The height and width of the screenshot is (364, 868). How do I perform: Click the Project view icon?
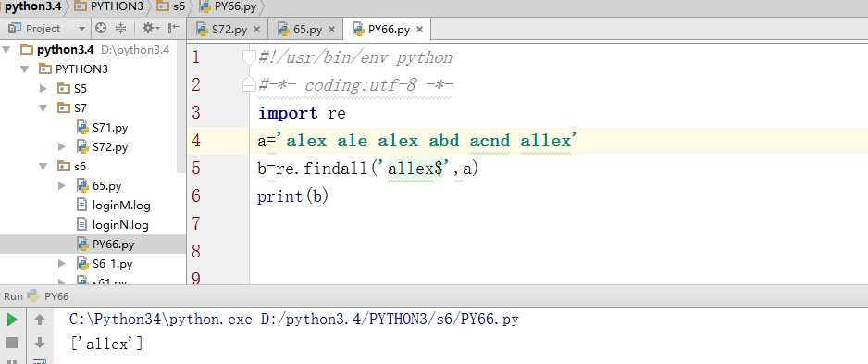pyautogui.click(x=15, y=29)
